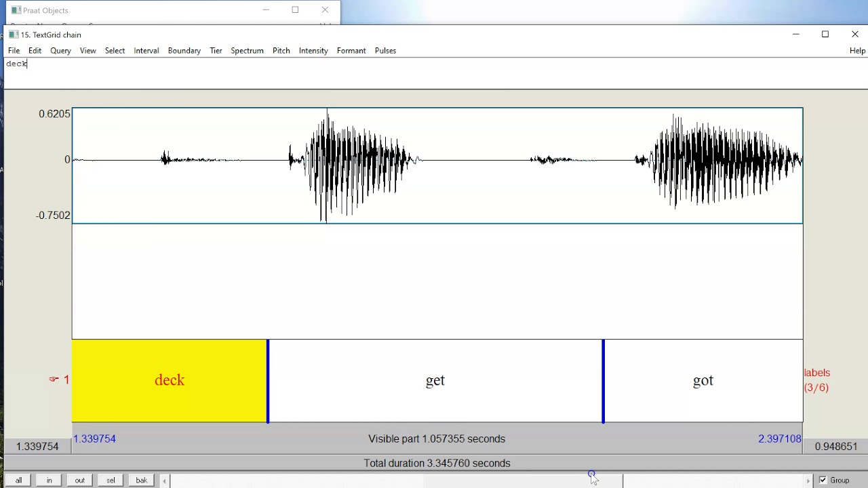The height and width of the screenshot is (488, 868).
Task: Click the 'in' zoom button
Action: 49,480
